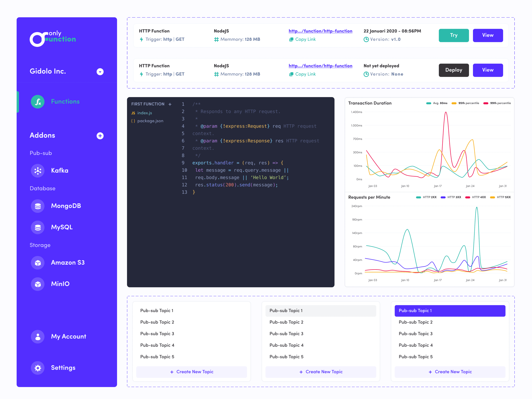This screenshot has height=399, width=532.
Task: Click the green Try button
Action: pos(454,35)
